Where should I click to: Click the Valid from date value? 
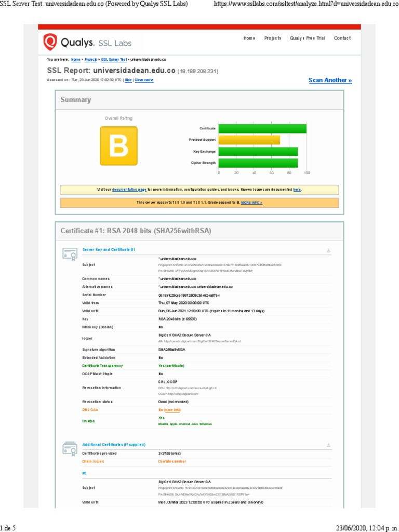pyautogui.click(x=183, y=303)
